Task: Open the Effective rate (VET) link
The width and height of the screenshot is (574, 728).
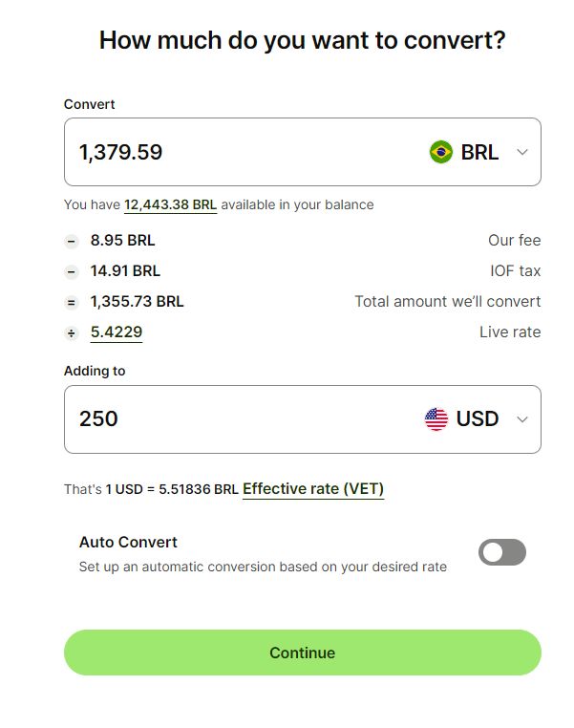Action: tap(313, 489)
